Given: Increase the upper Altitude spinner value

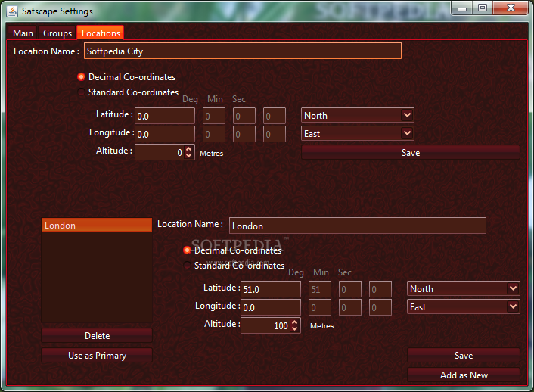Looking at the screenshot, I should coord(189,149).
